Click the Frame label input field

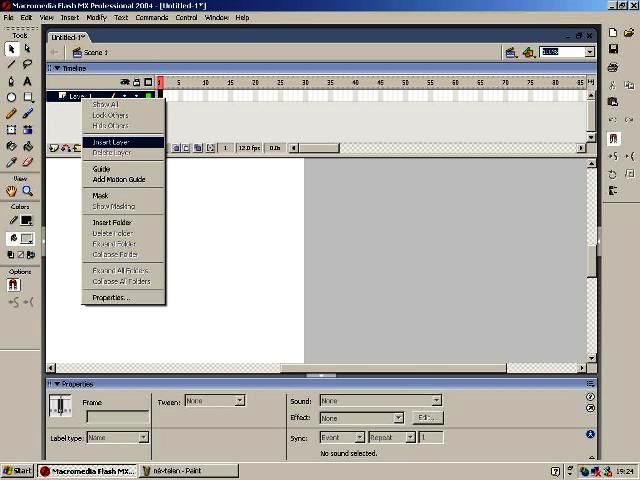click(116, 416)
